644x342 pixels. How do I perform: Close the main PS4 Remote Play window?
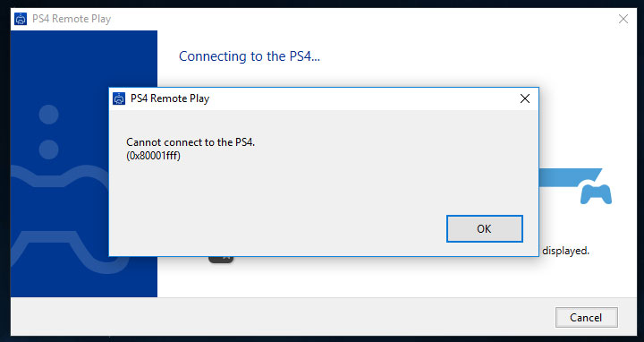click(x=623, y=19)
